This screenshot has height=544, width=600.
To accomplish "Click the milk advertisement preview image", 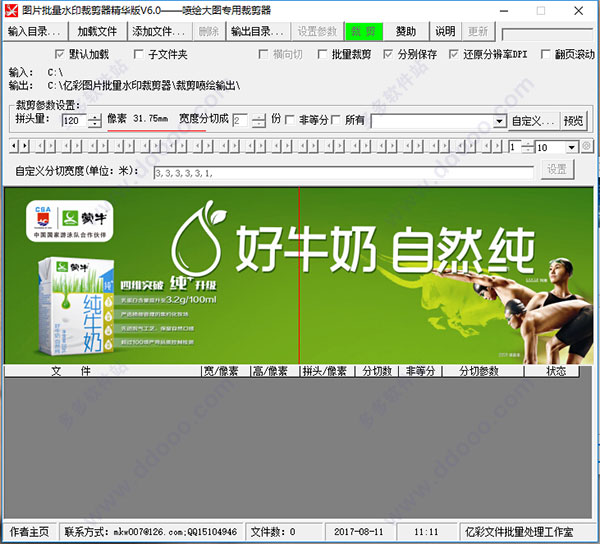I will click(x=298, y=275).
